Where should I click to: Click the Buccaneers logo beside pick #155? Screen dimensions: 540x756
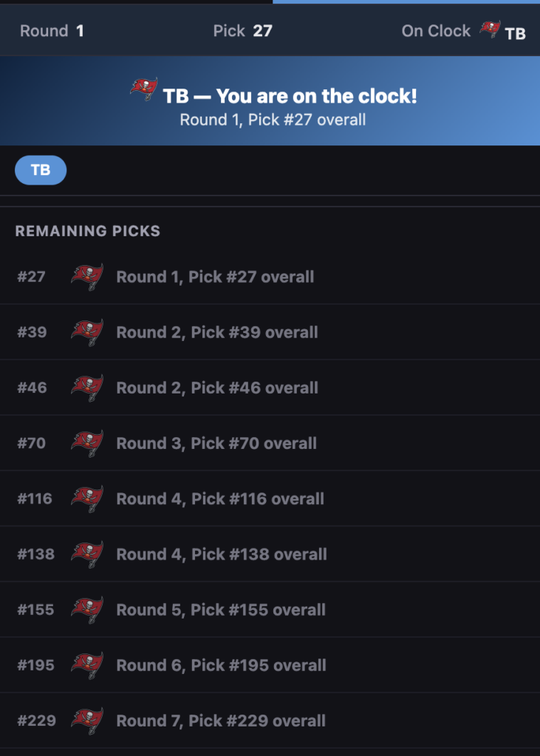coord(87,610)
